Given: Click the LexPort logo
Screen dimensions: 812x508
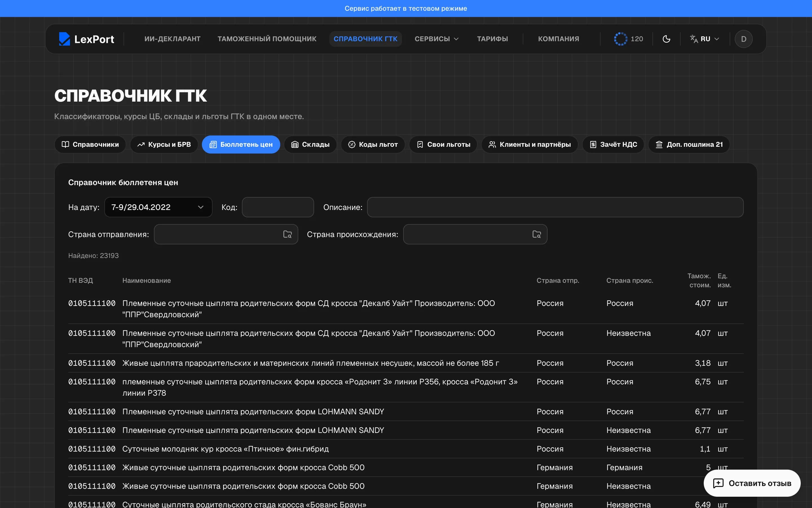Looking at the screenshot, I should 87,39.
